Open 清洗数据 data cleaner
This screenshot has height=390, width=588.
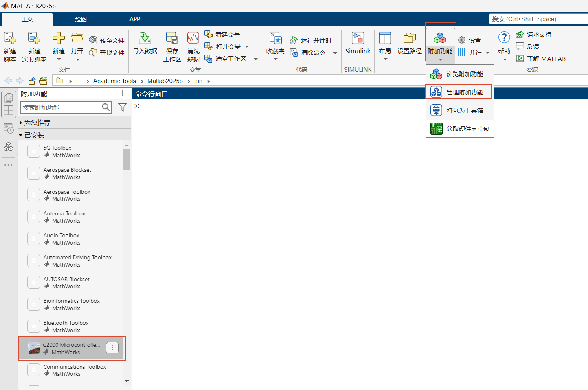point(193,46)
